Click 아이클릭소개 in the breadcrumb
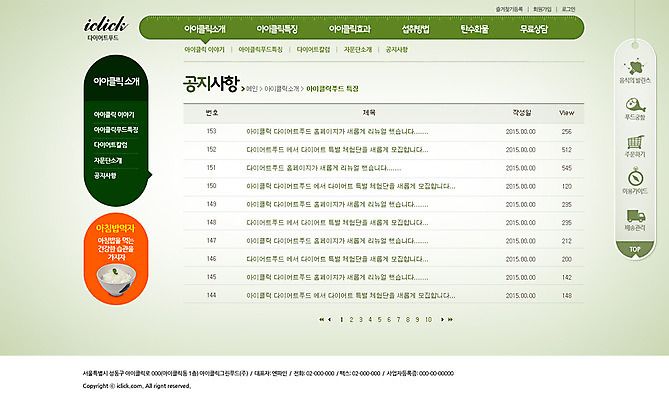669x400 pixels. (282, 89)
